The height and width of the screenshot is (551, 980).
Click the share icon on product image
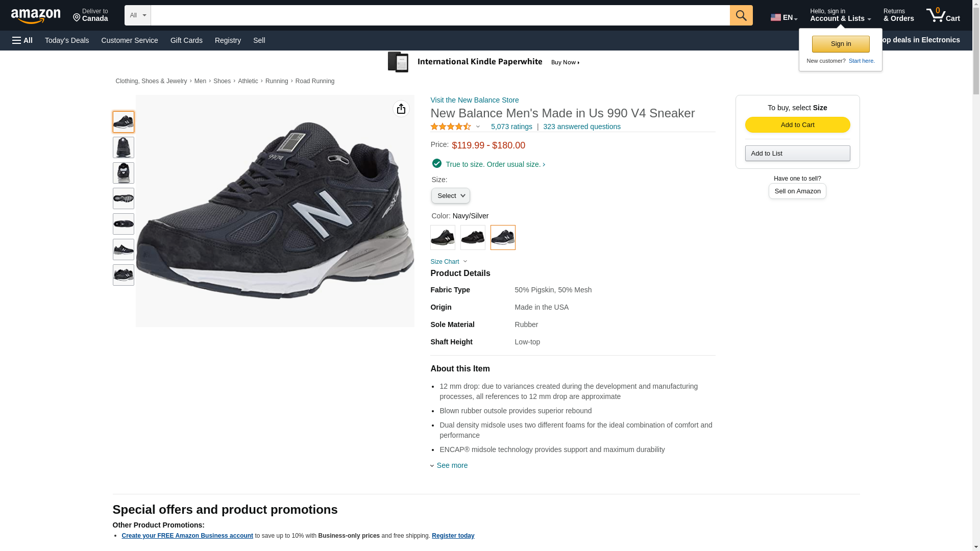(x=401, y=109)
